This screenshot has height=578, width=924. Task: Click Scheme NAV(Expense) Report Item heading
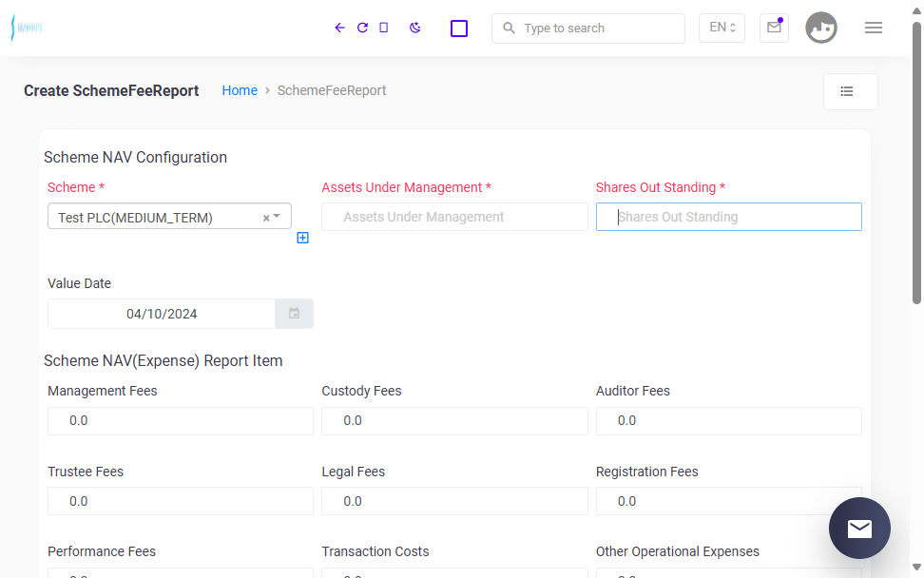click(x=164, y=360)
